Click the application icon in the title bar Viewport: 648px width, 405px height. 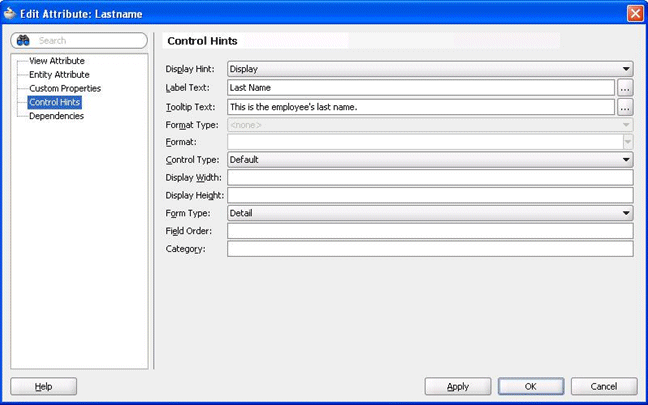(x=10, y=14)
